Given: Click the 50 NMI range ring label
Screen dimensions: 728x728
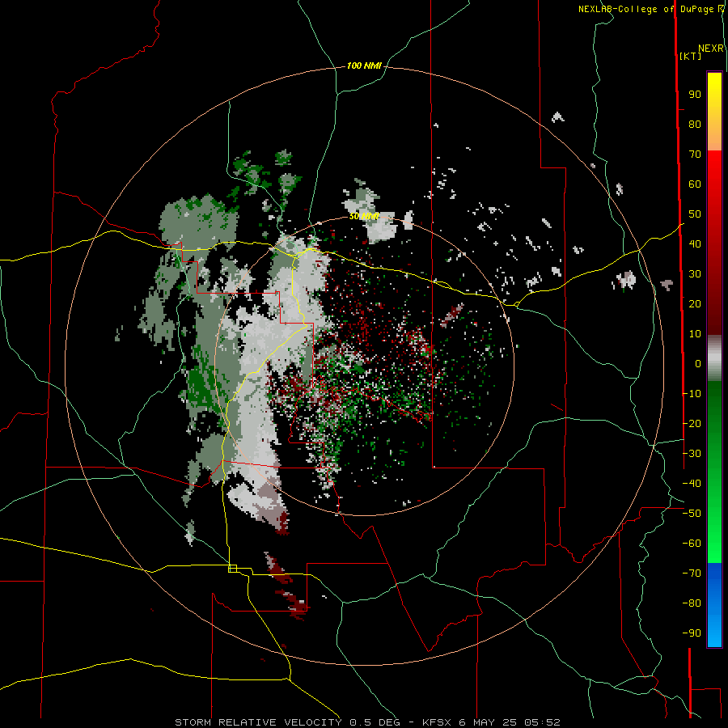Looking at the screenshot, I should 364,216.
